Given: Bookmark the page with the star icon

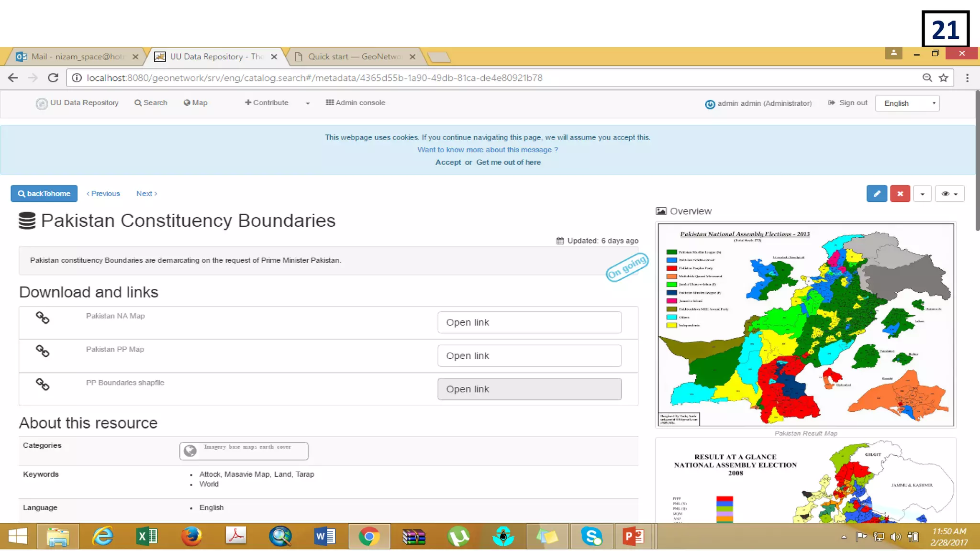Looking at the screenshot, I should point(944,78).
